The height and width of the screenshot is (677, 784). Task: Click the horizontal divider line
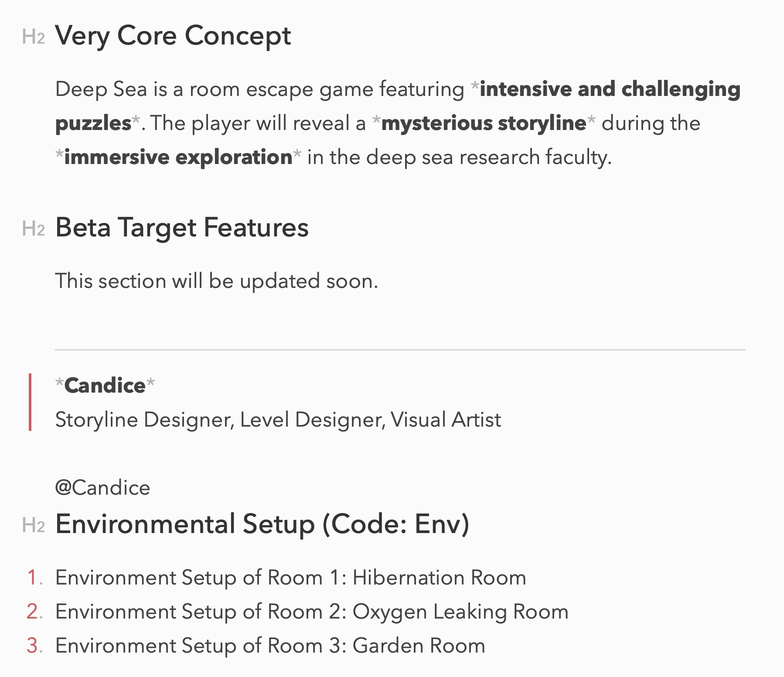[399, 349]
